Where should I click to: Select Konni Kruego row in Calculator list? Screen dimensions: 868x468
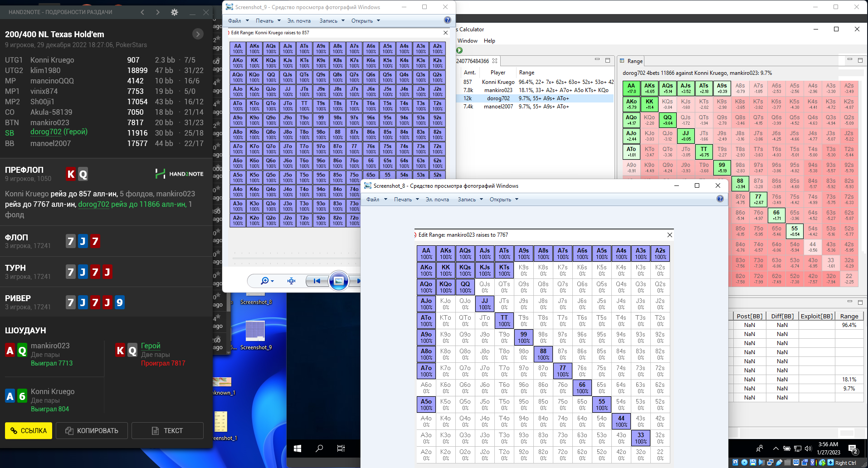point(535,82)
